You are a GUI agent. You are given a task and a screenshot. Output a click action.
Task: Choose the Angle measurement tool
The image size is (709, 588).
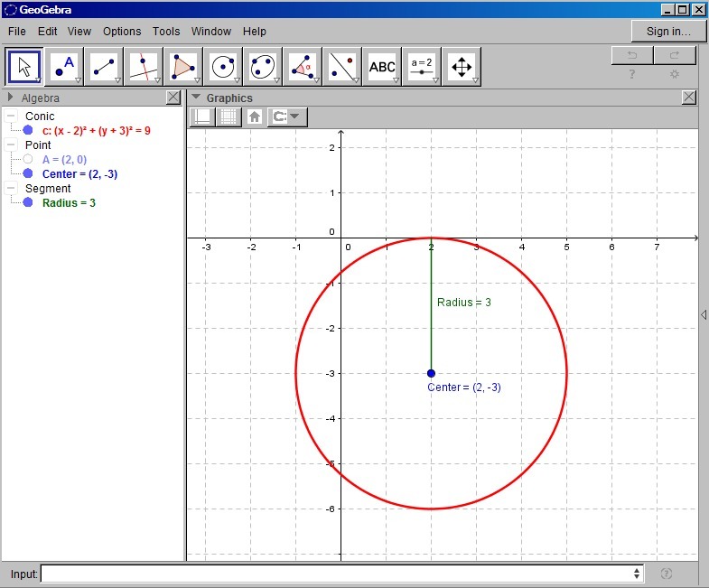tap(303, 67)
